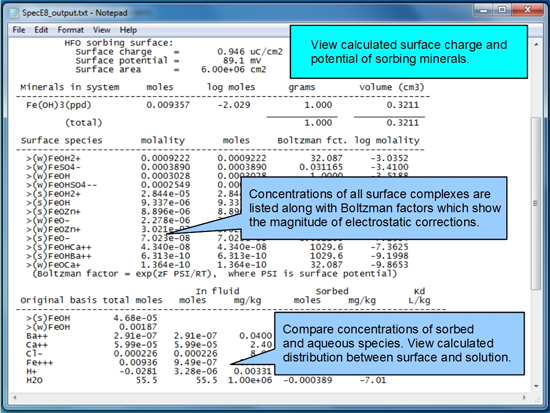Click the vertical scrollbar down arrow

[536, 386]
